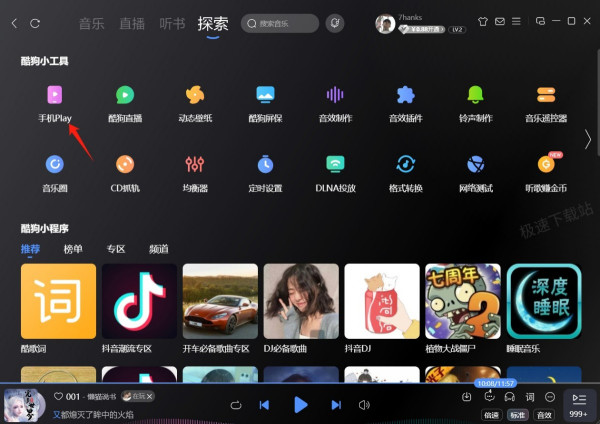Like the current song with the heart
Viewport: 600px width, 424px height.
[58, 396]
